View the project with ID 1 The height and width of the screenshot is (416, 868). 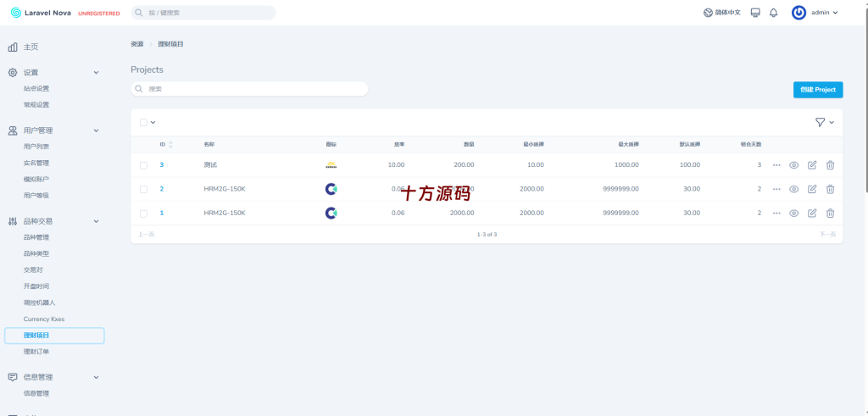coord(793,213)
